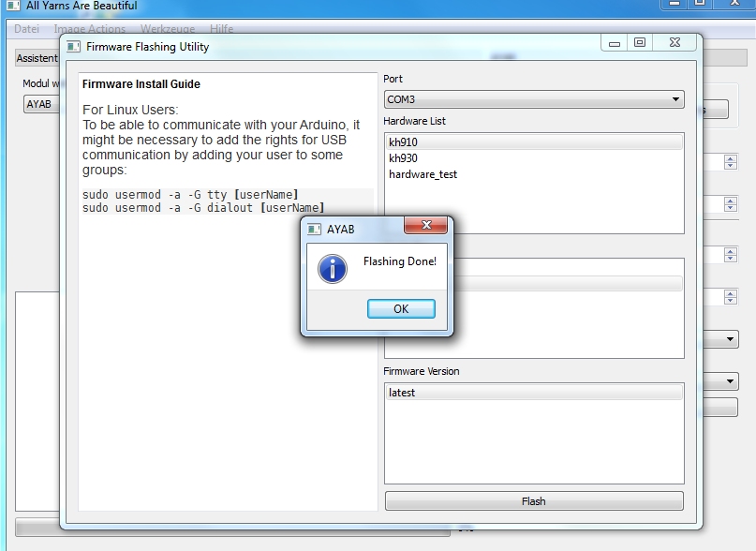Click the second spinbox stepper in the main window
The image size is (756, 551).
click(x=731, y=204)
